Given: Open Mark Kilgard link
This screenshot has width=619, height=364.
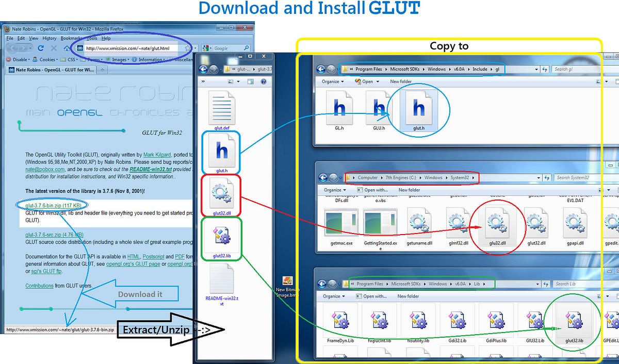Looking at the screenshot, I should (157, 154).
